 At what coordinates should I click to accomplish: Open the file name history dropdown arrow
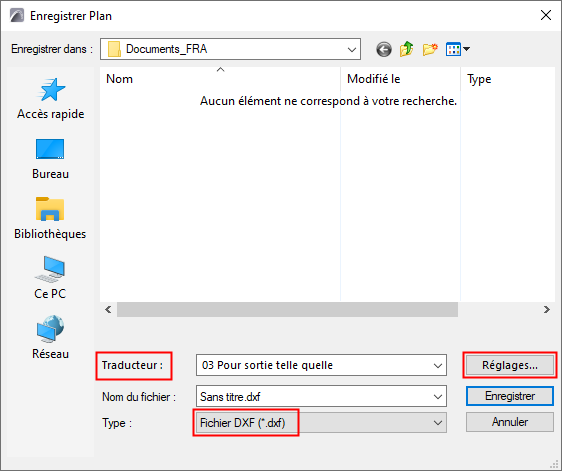438,396
